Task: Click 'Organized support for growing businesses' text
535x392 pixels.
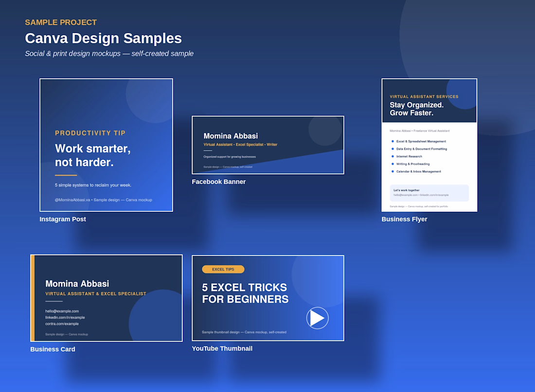Action: pyautogui.click(x=230, y=157)
